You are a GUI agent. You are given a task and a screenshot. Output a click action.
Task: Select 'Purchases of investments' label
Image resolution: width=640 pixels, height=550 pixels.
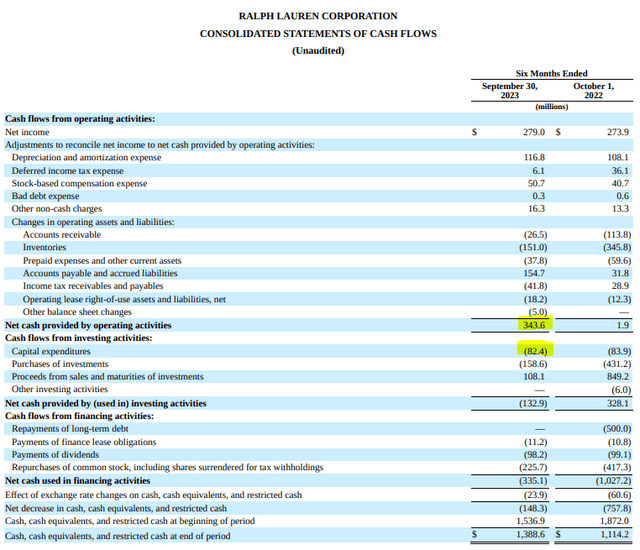[60, 364]
